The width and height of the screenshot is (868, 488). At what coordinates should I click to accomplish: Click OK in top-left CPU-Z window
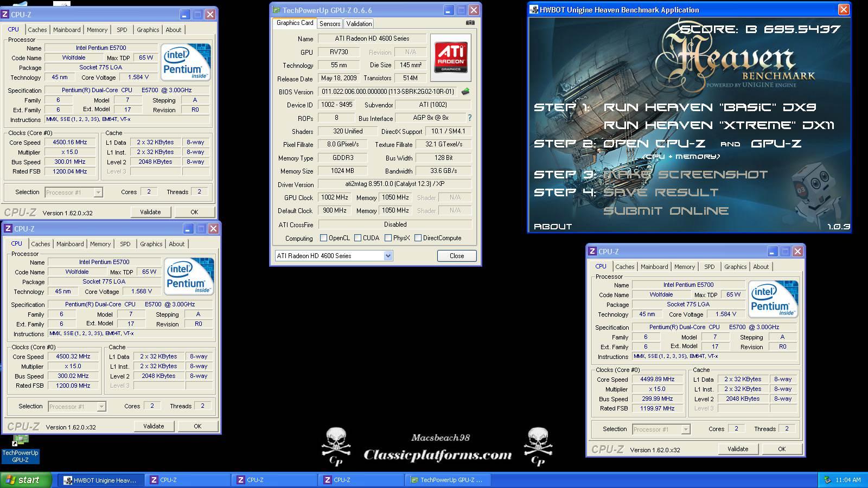pos(194,212)
